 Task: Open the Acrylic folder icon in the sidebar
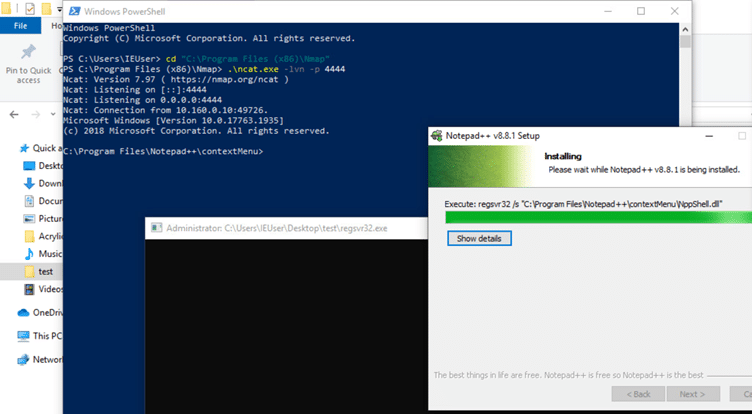tap(29, 236)
